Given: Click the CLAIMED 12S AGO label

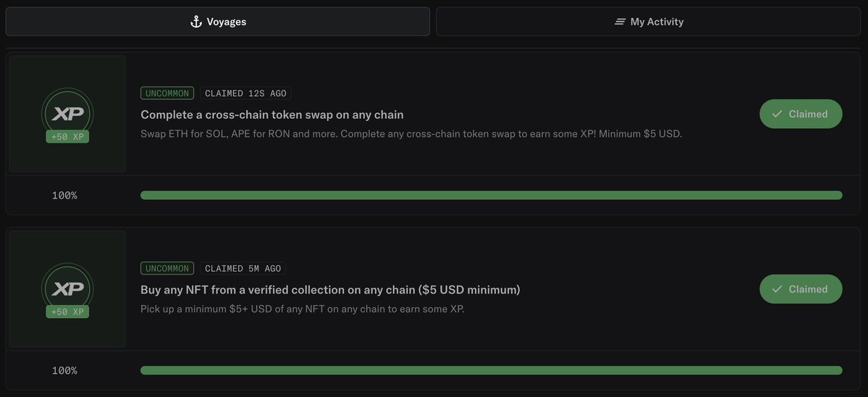Looking at the screenshot, I should click(x=246, y=93).
